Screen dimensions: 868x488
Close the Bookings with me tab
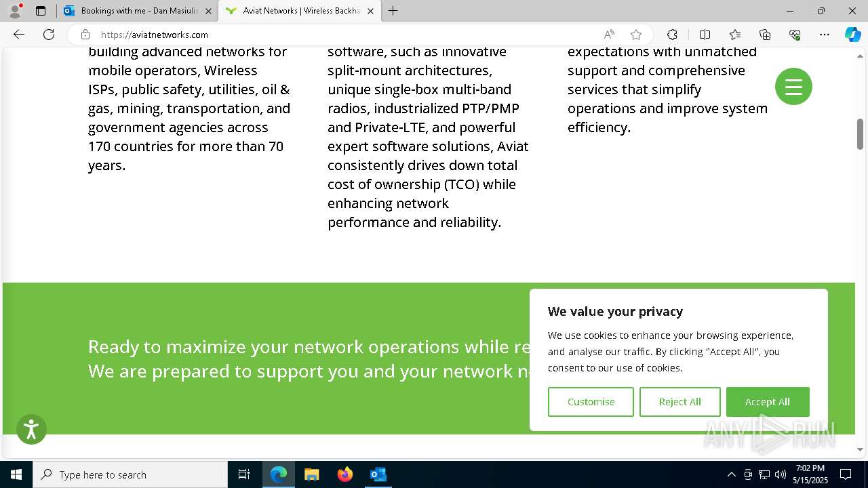208,11
